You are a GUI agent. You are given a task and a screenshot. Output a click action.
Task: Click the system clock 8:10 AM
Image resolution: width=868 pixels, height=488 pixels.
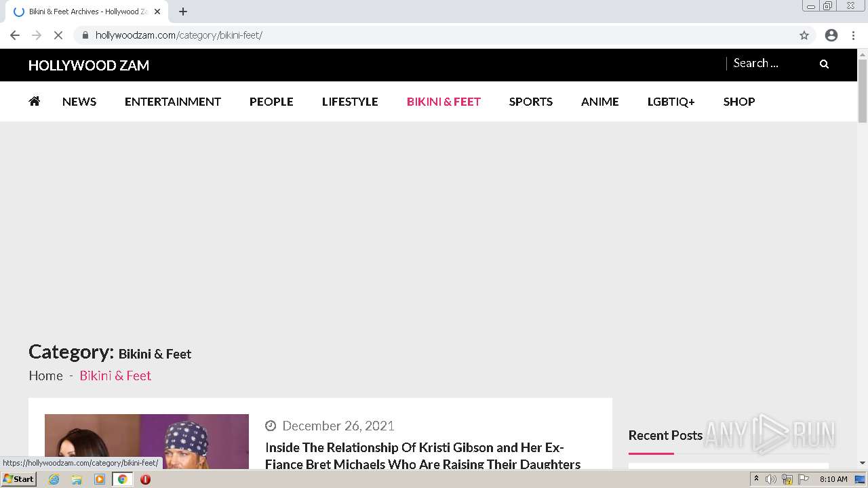pyautogui.click(x=833, y=479)
